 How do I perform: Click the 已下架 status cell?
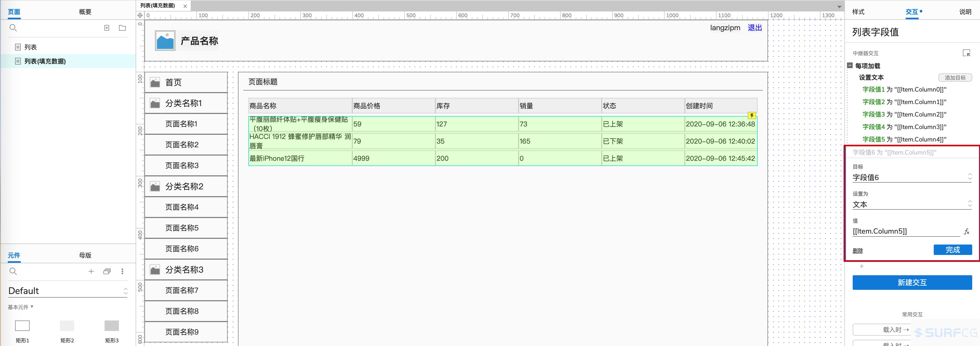[643, 141]
